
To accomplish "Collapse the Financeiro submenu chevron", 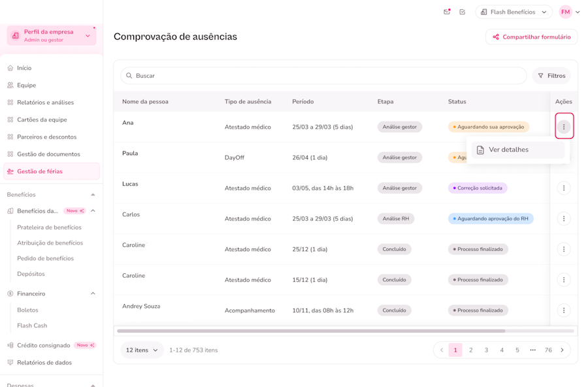I will coord(93,294).
